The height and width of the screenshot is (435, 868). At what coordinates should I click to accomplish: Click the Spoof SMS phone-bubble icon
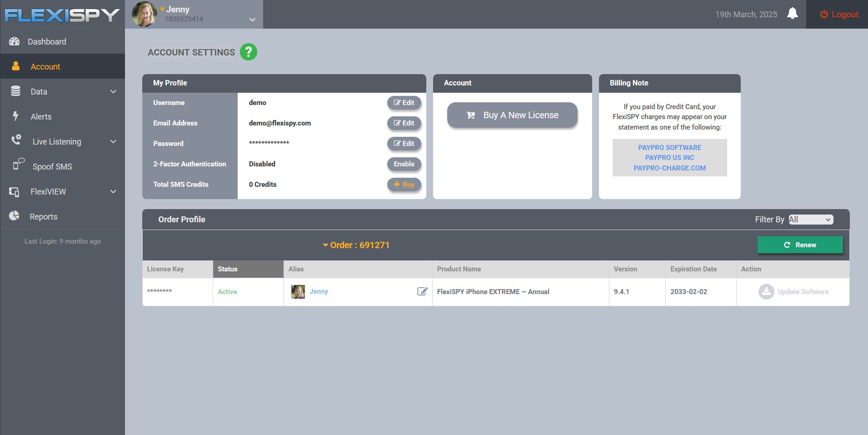18,164
